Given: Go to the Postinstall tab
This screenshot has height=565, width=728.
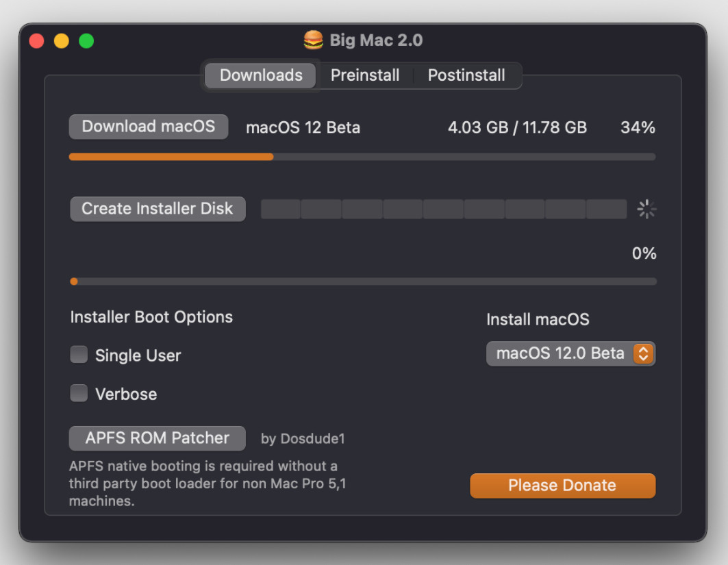Looking at the screenshot, I should tap(466, 75).
